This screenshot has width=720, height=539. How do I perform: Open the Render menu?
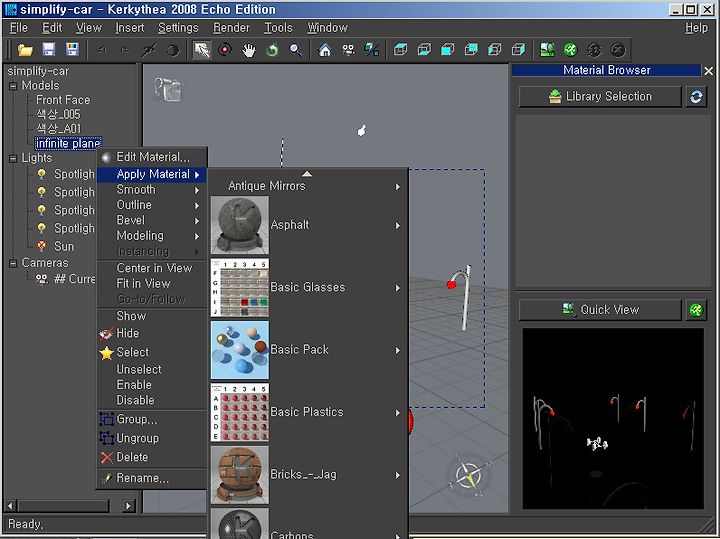click(x=231, y=28)
